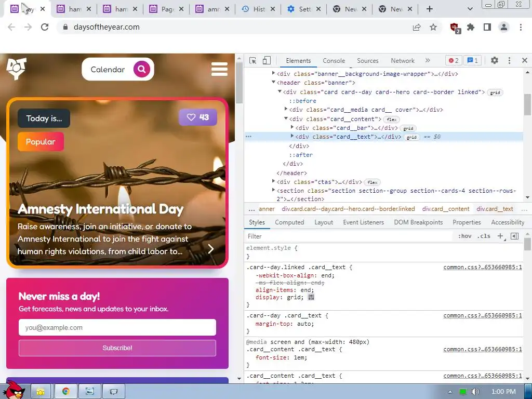The width and height of the screenshot is (532, 399).
Task: Bookmark this page with the star icon
Action: click(x=433, y=27)
